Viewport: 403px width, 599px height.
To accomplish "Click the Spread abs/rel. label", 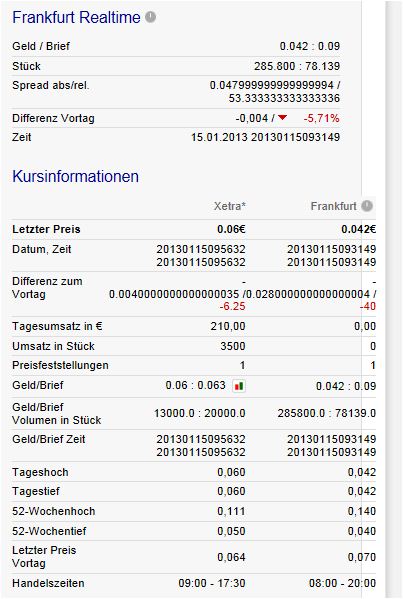I will pyautogui.click(x=50, y=85).
